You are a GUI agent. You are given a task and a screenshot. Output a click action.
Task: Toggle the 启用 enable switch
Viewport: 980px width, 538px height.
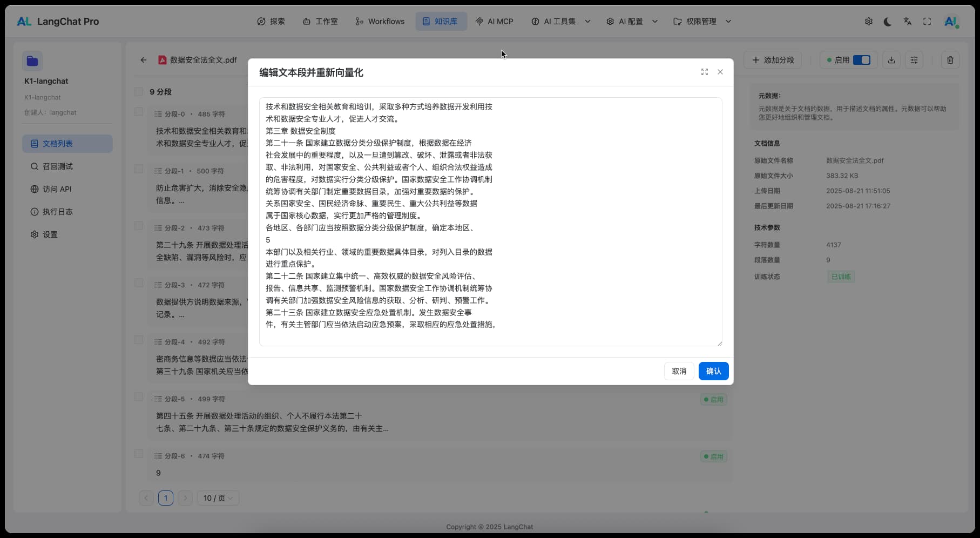861,60
